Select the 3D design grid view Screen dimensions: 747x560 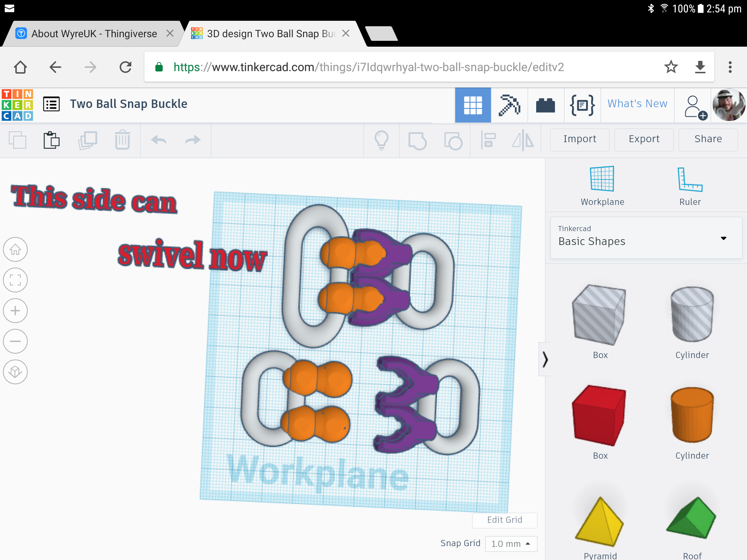click(473, 105)
